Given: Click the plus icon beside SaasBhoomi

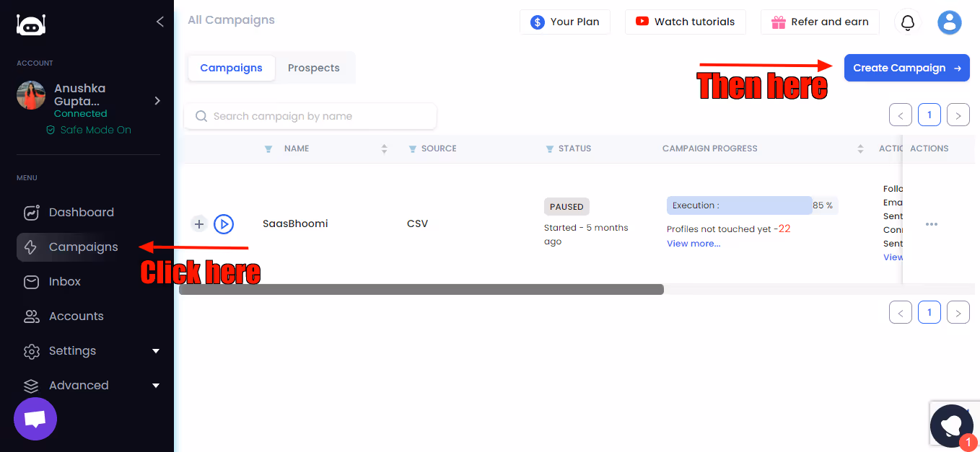Looking at the screenshot, I should coord(198,223).
